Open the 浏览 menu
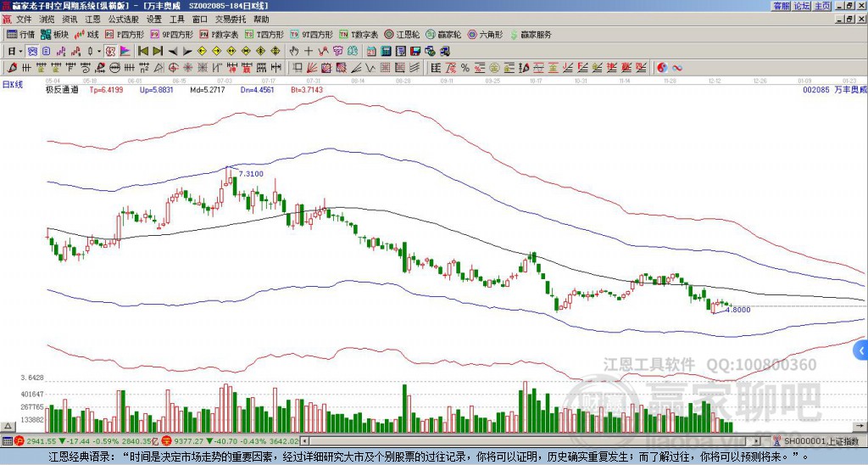 47,20
